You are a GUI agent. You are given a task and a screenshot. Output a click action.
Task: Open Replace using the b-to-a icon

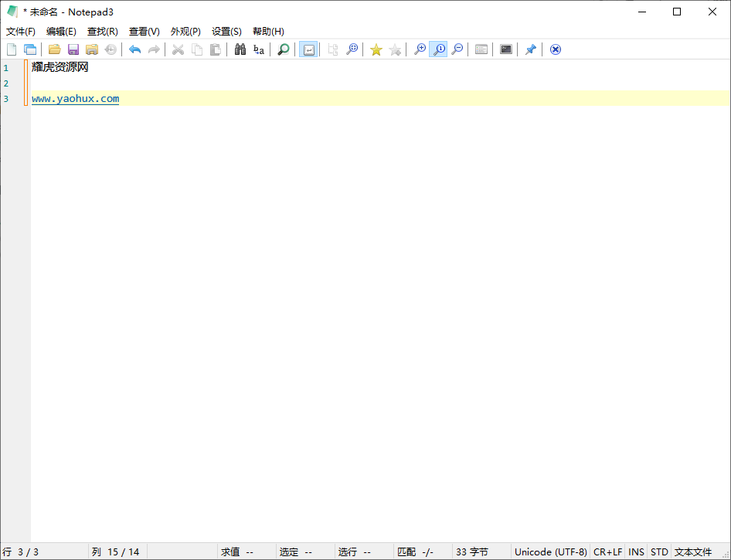[258, 49]
